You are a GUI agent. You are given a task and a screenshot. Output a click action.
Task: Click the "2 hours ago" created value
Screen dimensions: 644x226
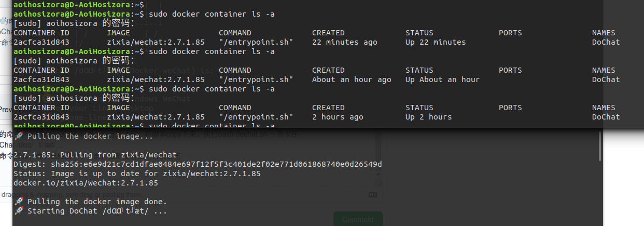pyautogui.click(x=338, y=117)
